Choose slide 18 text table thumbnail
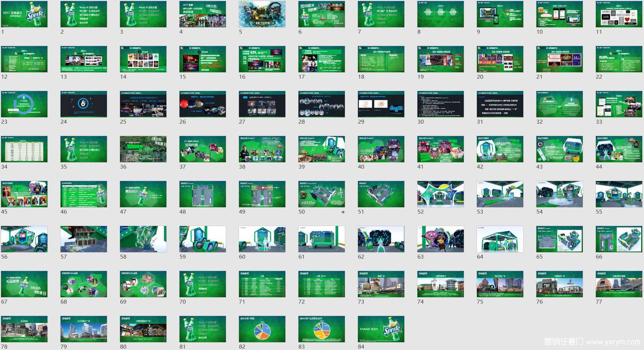Image resolution: width=644 pixels, height=350 pixels. coord(381,59)
